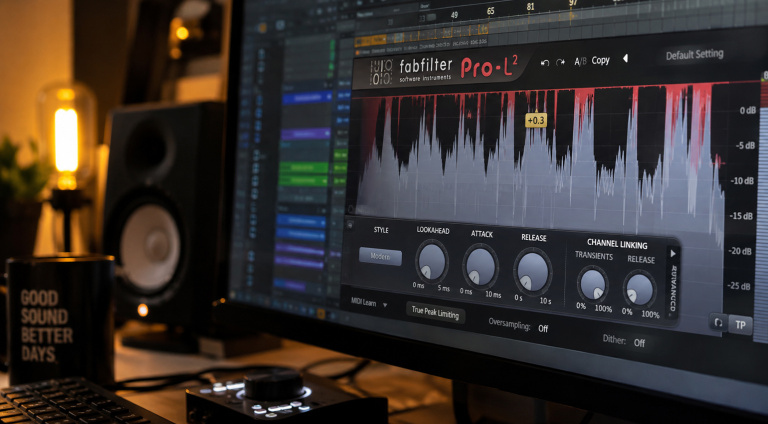Image resolution: width=768 pixels, height=424 pixels.
Task: Open the Modern style selector
Action: (381, 257)
